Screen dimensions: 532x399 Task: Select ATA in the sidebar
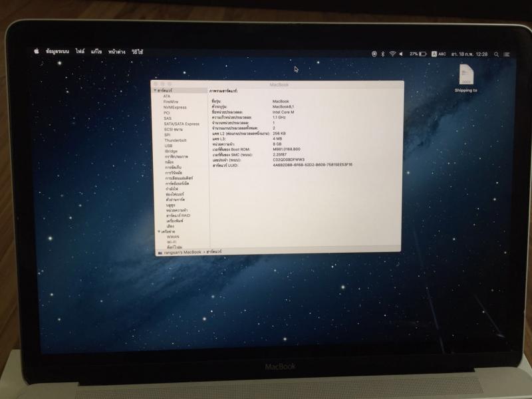click(167, 96)
